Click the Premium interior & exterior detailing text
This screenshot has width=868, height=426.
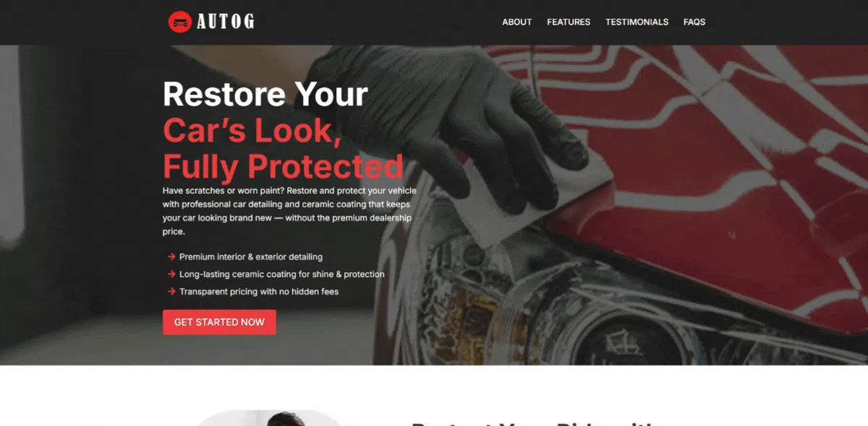tap(251, 257)
